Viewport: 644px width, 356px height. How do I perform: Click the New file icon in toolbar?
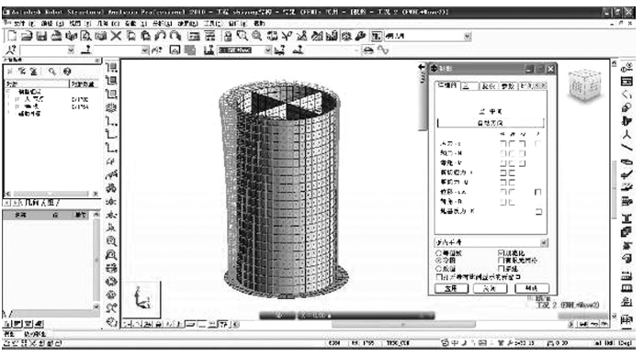pyautogui.click(x=12, y=36)
